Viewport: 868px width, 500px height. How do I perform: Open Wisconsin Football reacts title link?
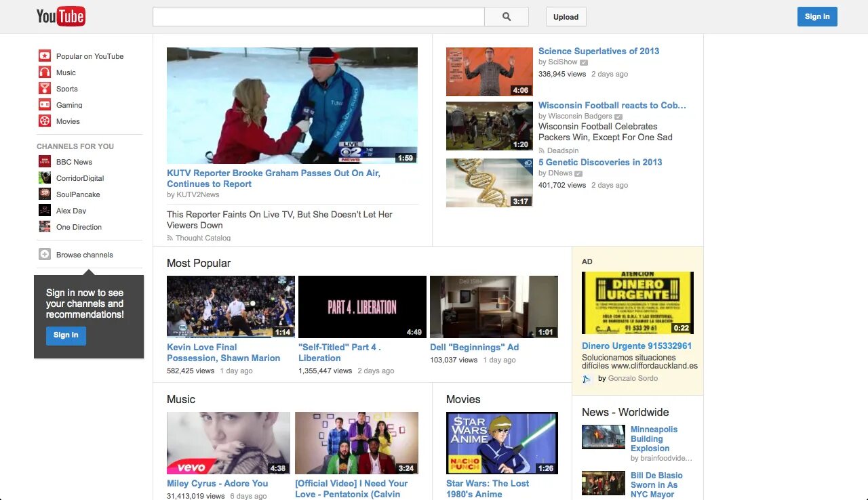tap(612, 105)
